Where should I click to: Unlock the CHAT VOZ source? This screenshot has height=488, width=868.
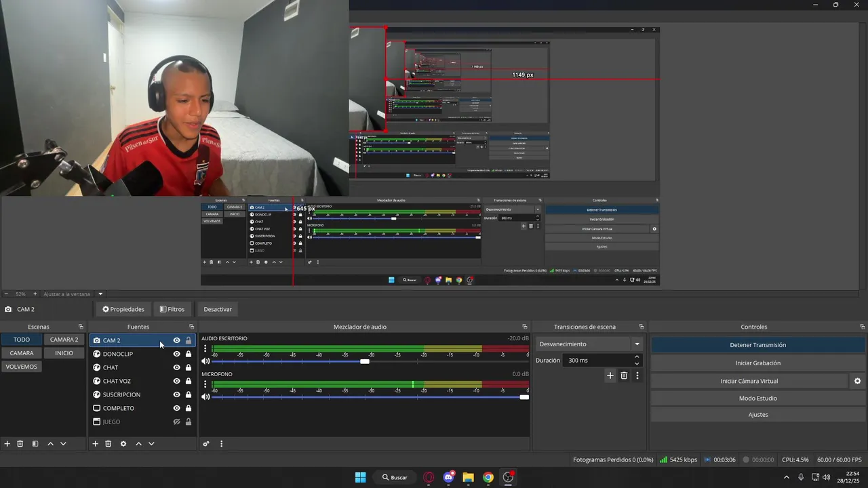point(189,381)
